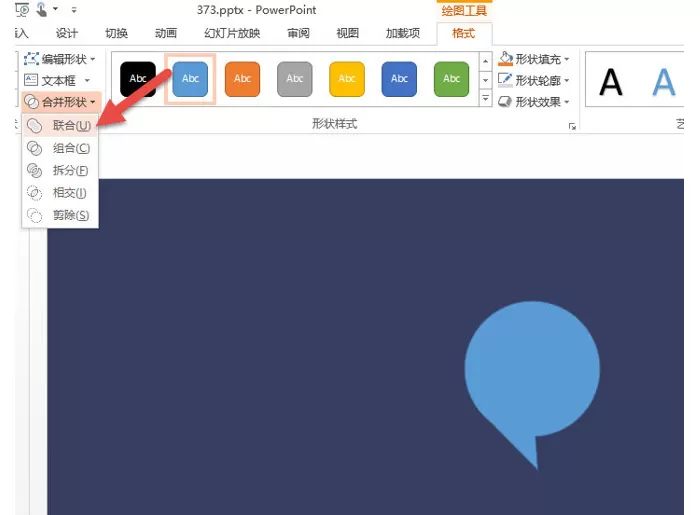Switch to the 审阅 review tab
700x515 pixels.
[x=298, y=33]
